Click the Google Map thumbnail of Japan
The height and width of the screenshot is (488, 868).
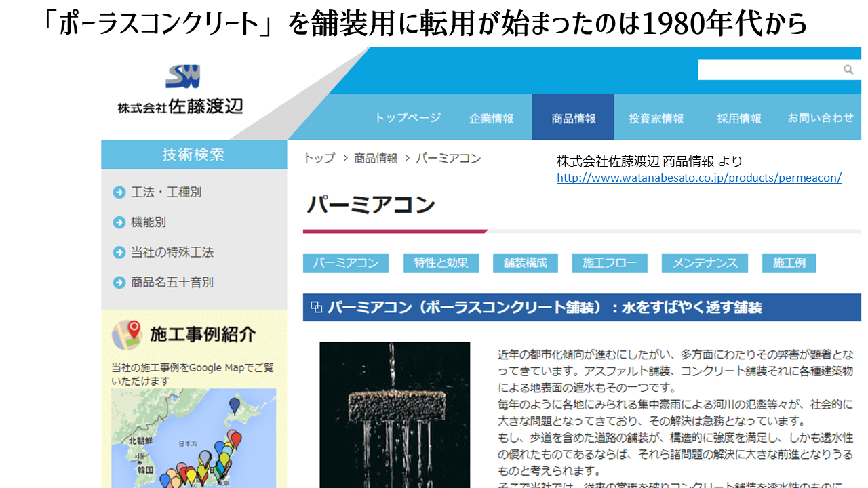pos(194,438)
